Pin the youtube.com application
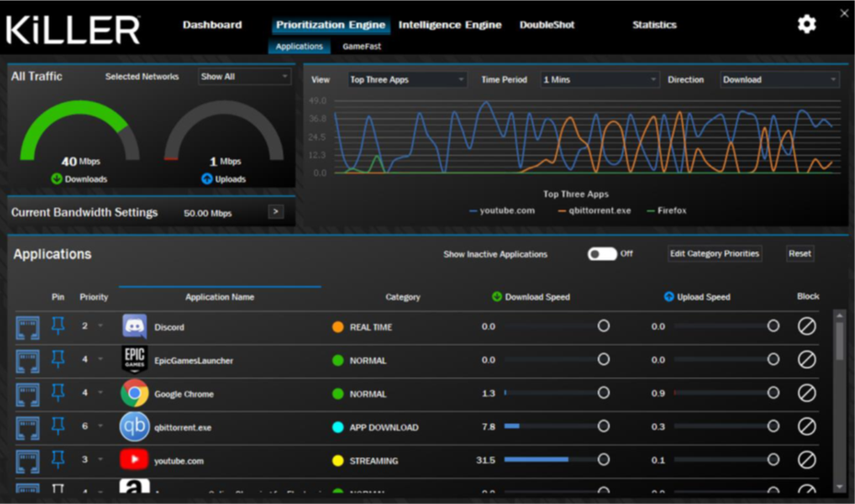The height and width of the screenshot is (504, 855). pos(58,459)
